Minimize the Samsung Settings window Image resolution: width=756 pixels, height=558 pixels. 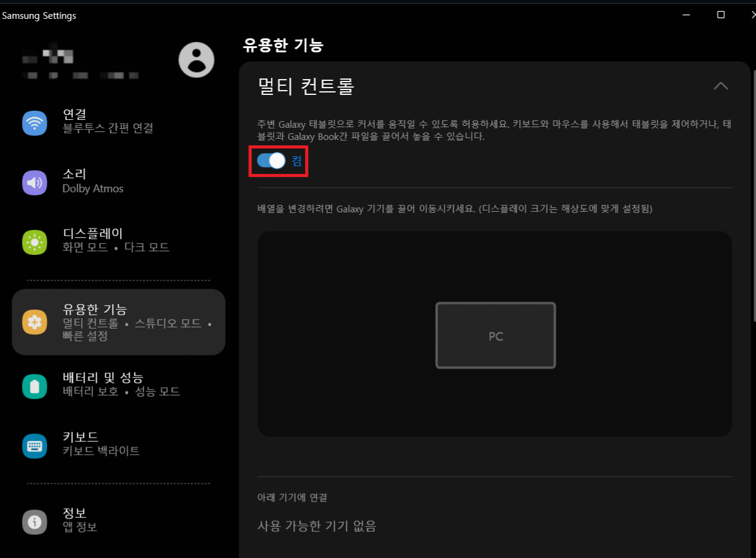point(685,15)
